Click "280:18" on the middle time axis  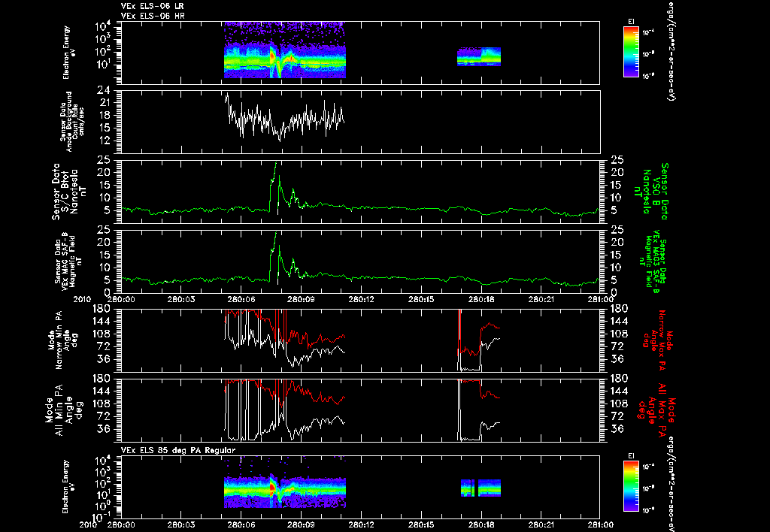[481, 299]
